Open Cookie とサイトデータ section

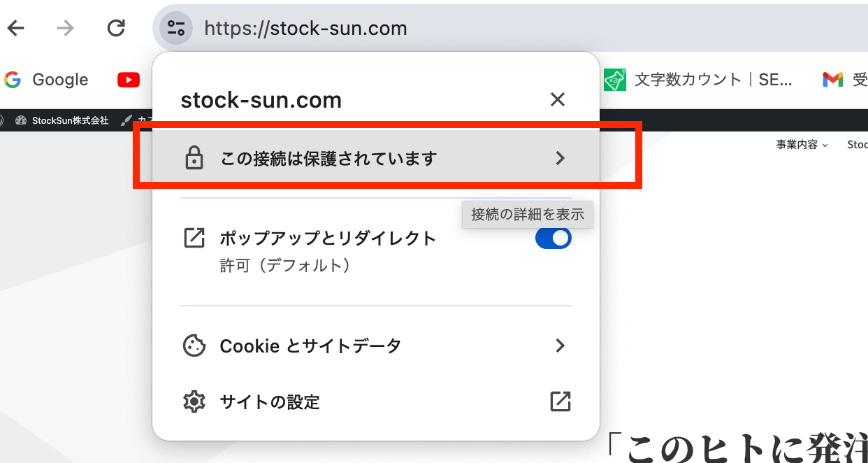(310, 346)
